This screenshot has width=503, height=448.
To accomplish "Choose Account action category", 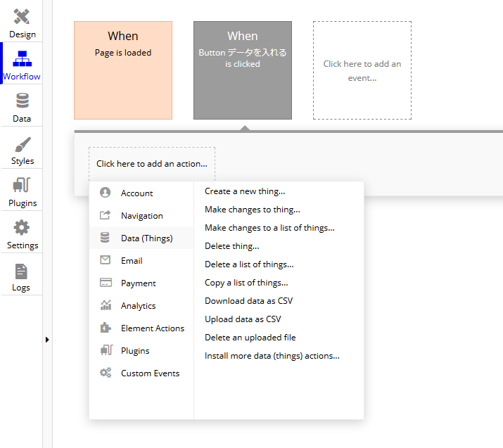I will click(x=141, y=193).
